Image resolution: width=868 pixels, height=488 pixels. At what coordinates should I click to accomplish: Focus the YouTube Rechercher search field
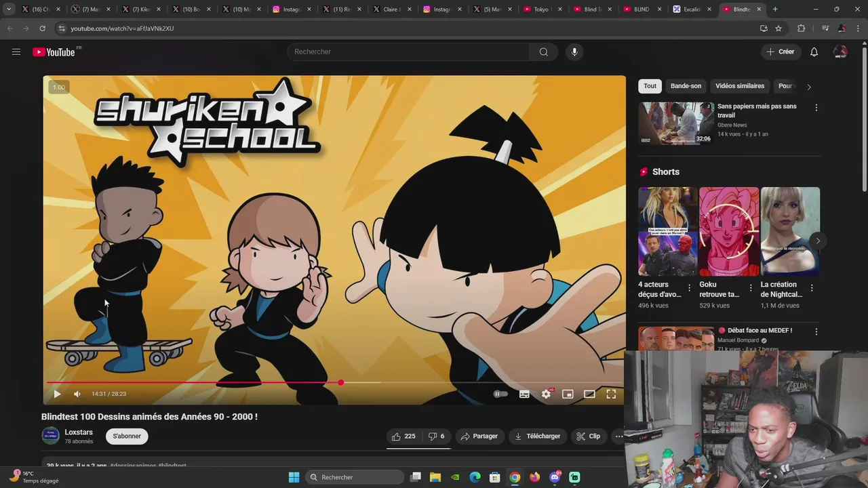pyautogui.click(x=408, y=52)
